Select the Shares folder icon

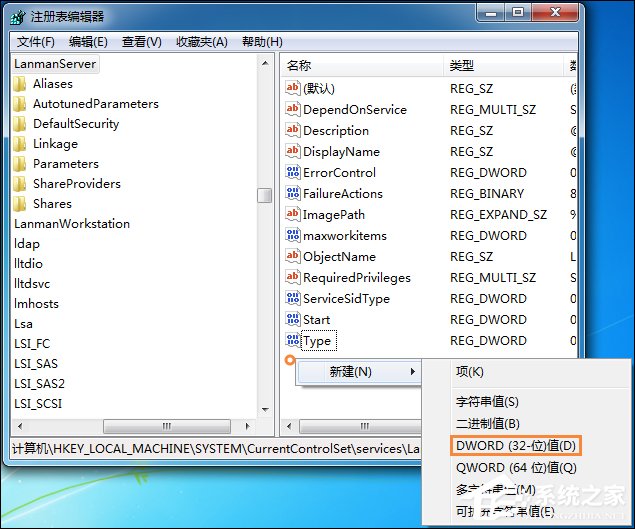coord(19,204)
